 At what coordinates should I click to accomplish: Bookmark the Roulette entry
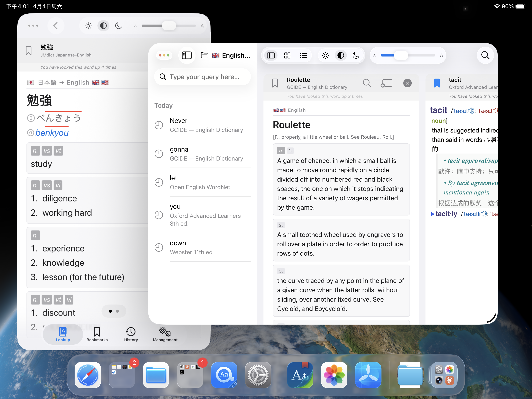click(275, 83)
